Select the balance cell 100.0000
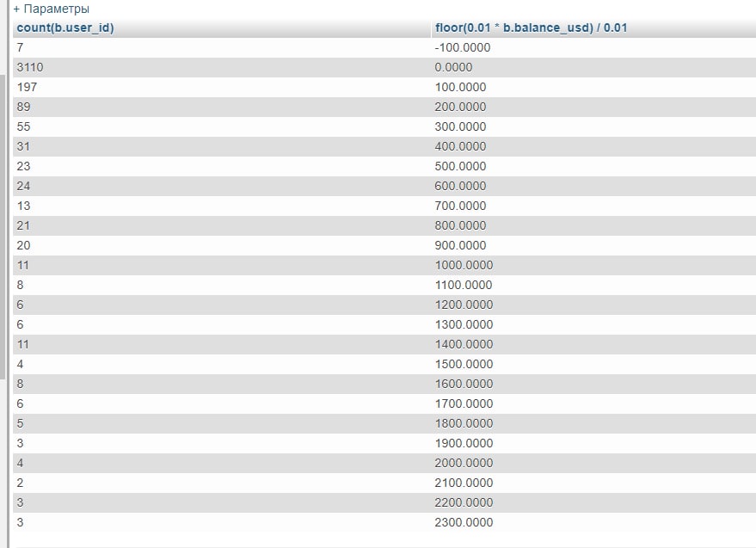 593,87
